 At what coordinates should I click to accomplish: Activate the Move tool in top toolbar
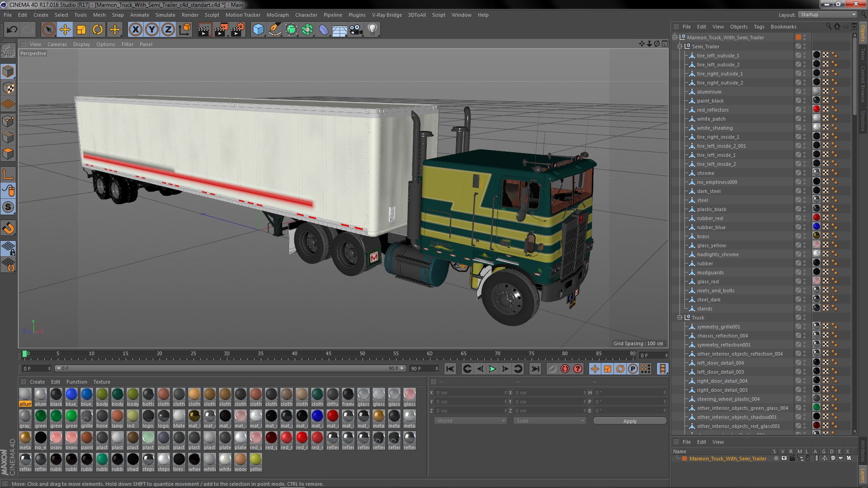point(65,30)
